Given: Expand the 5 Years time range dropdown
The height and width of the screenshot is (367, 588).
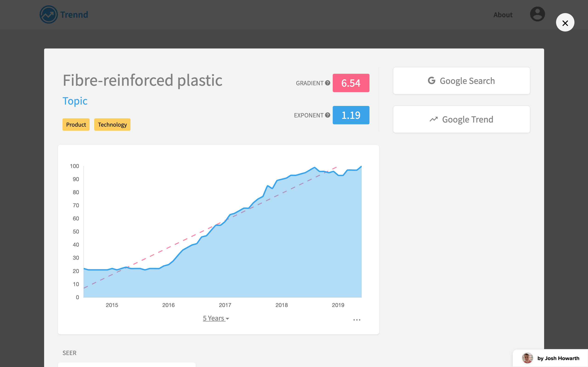Looking at the screenshot, I should pos(216,318).
